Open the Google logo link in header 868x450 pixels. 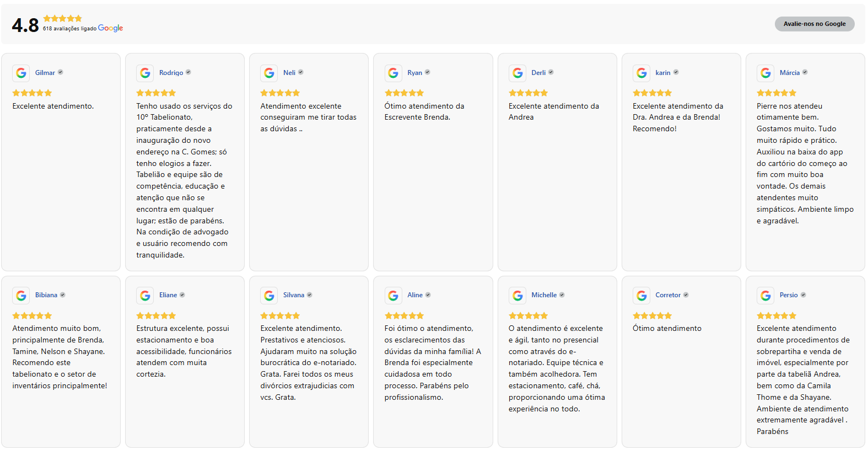(x=110, y=28)
